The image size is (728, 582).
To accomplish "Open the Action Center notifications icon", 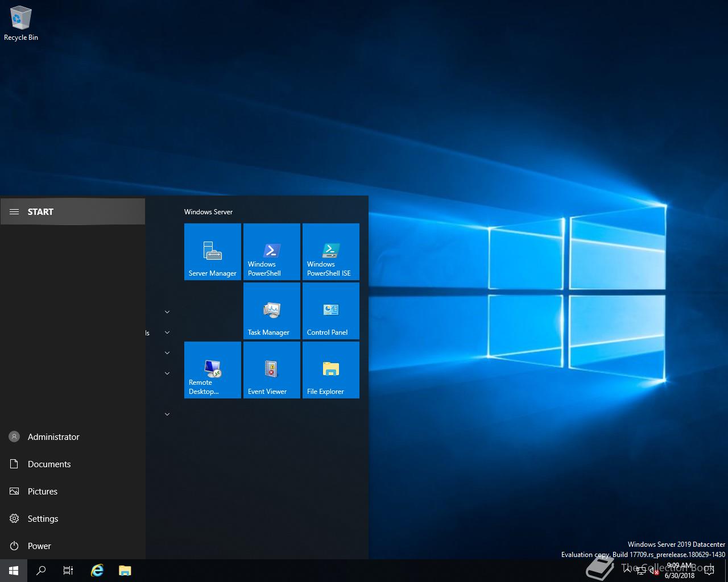I will [x=709, y=571].
